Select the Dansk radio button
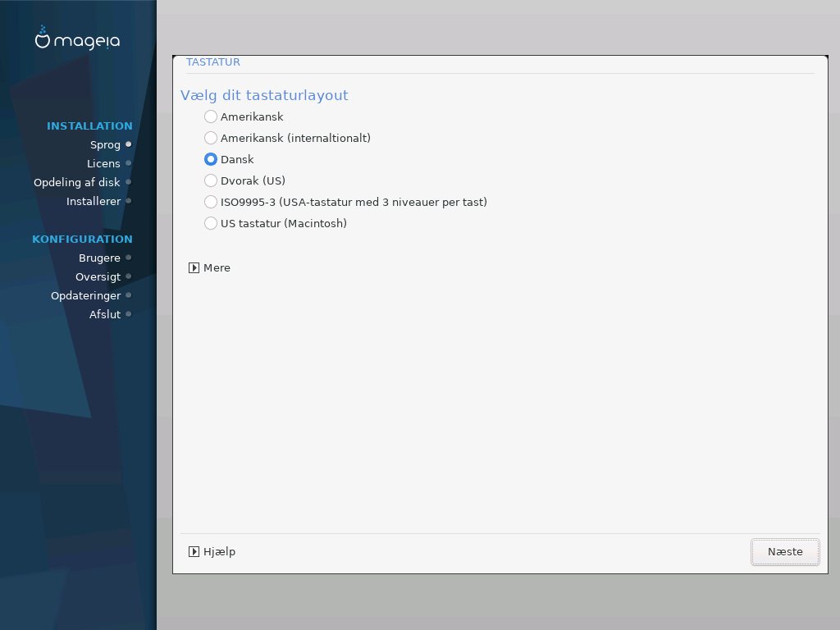 coord(211,160)
